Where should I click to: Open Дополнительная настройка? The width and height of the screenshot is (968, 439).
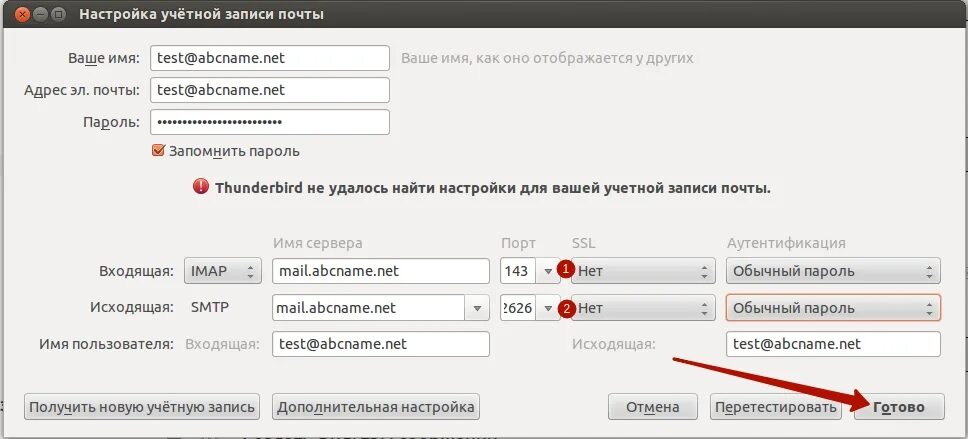click(x=375, y=407)
